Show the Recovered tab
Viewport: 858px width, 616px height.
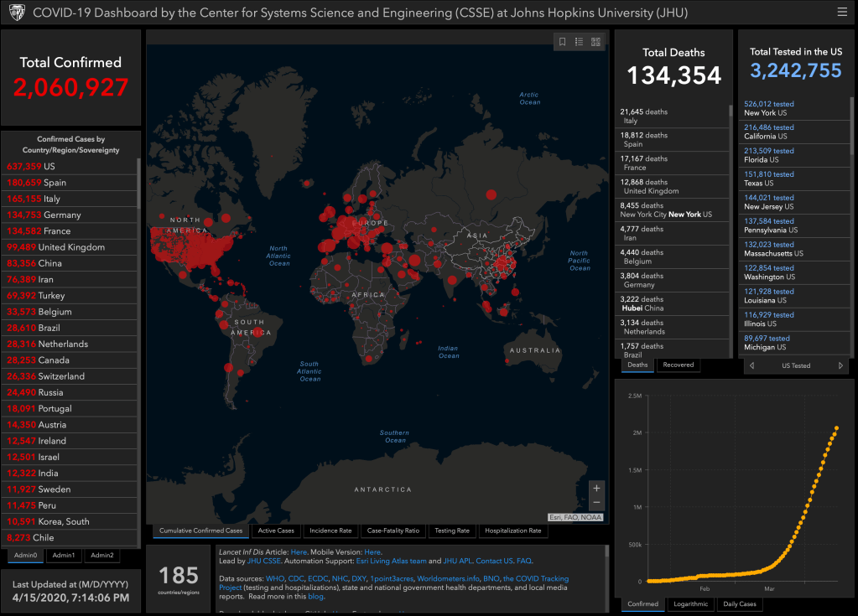678,365
